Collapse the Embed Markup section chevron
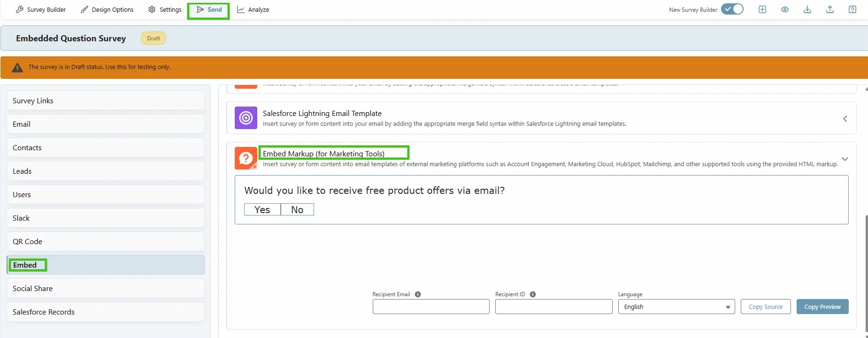 [845, 159]
